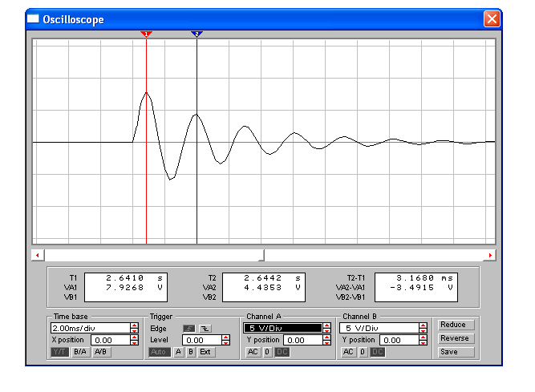This screenshot has height=392, width=535.
Task: Decrease Time base X position value
Action: [x=135, y=342]
